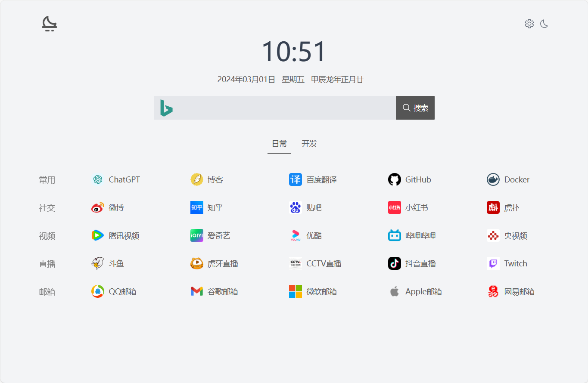Image resolution: width=588 pixels, height=383 pixels.
Task: Click the settings gear icon
Action: (529, 24)
